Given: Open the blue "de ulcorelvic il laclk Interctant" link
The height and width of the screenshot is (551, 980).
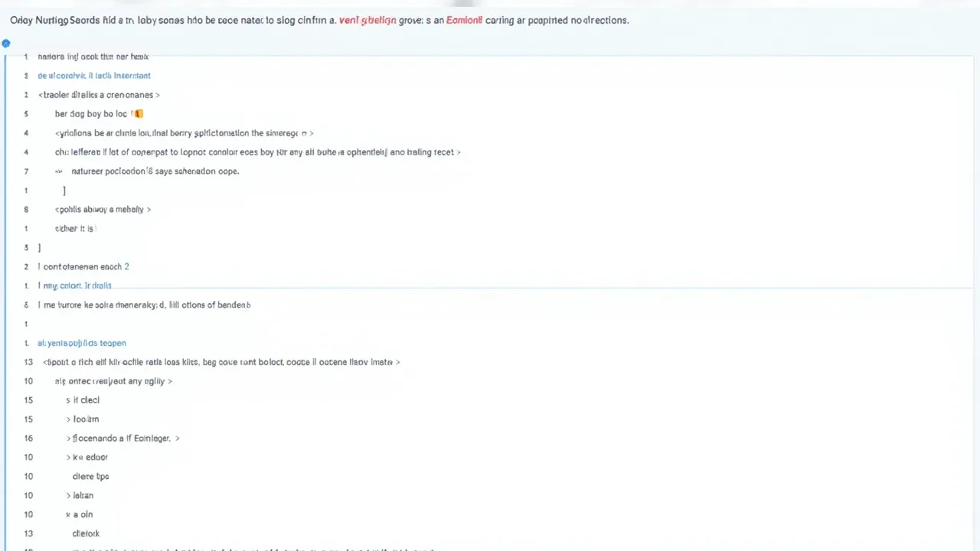Looking at the screenshot, I should (x=94, y=76).
